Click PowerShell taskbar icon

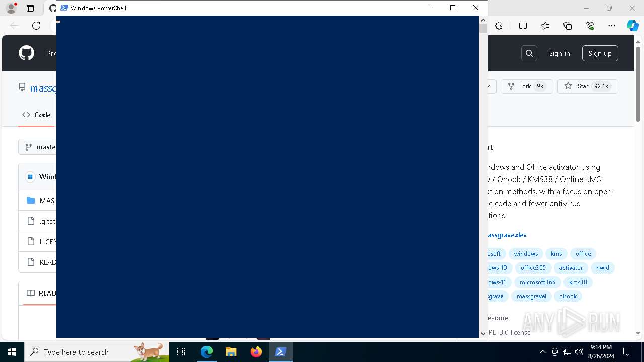281,352
